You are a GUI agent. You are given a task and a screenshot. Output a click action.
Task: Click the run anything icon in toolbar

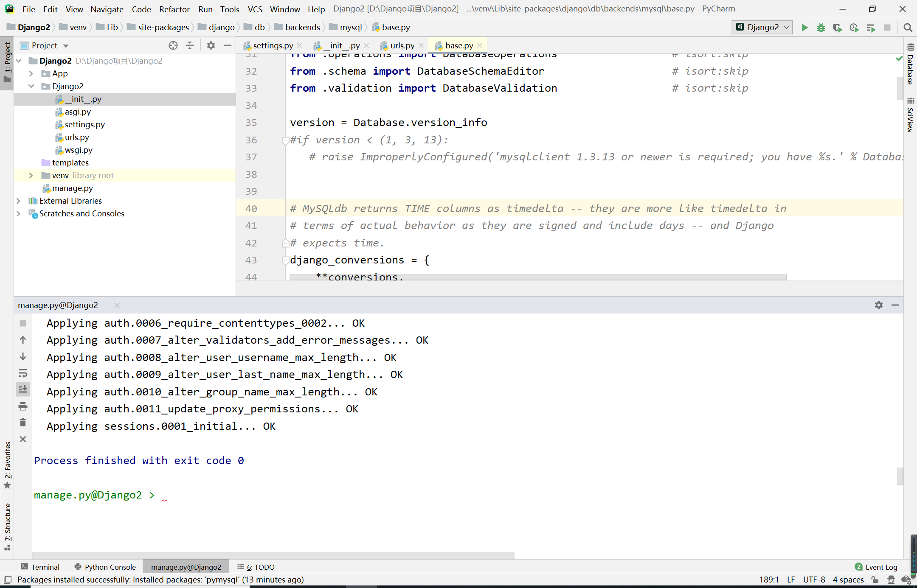[x=871, y=28]
